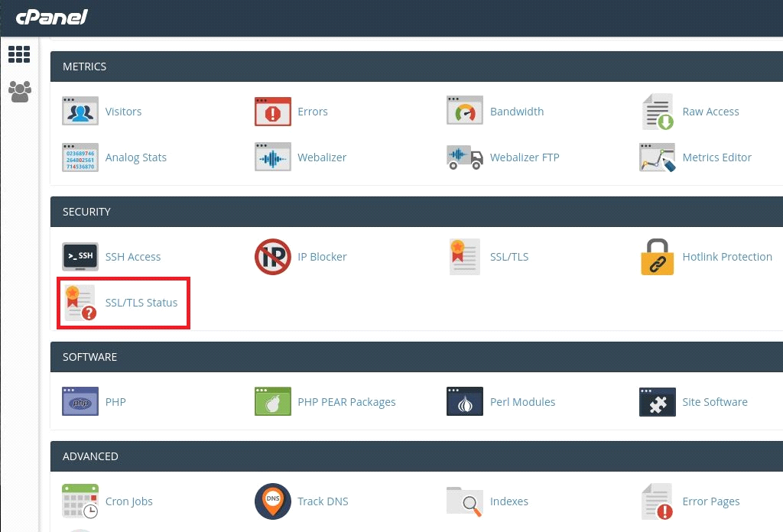Click the PHP icon
783x532 pixels.
click(80, 401)
